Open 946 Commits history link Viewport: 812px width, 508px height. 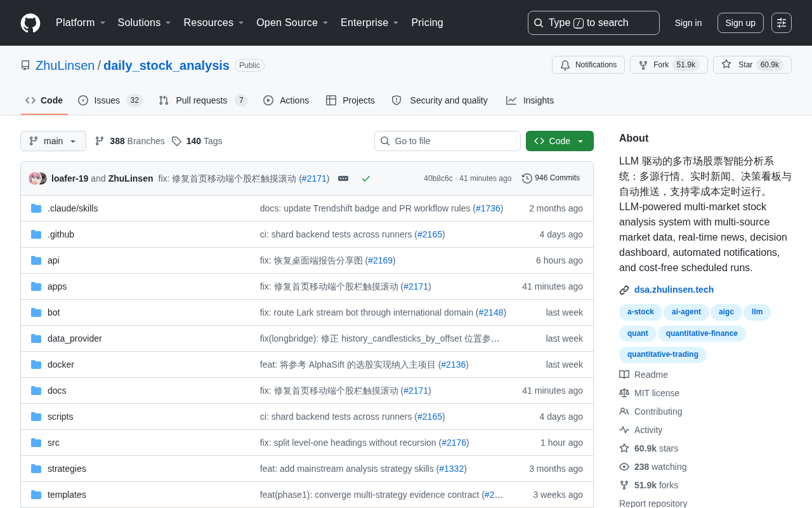click(x=551, y=178)
